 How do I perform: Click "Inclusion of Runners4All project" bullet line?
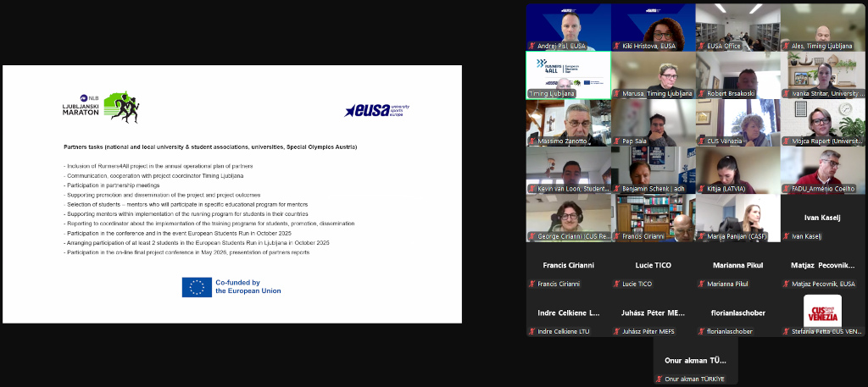pyautogui.click(x=159, y=166)
